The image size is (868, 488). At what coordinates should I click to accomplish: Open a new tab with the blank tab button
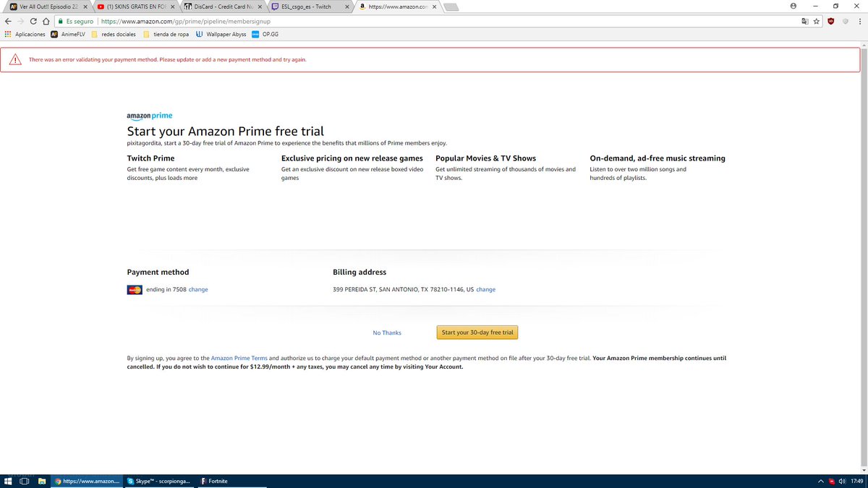click(452, 7)
